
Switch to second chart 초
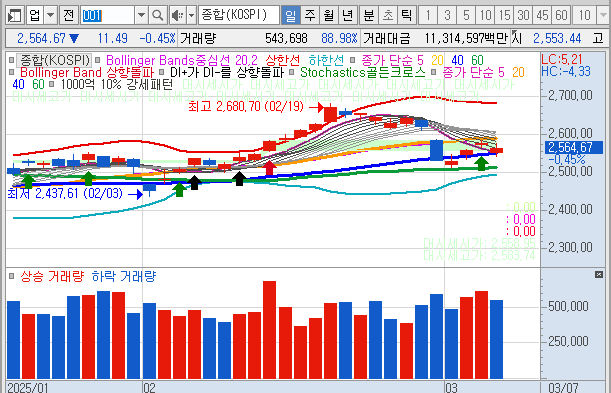point(388,15)
